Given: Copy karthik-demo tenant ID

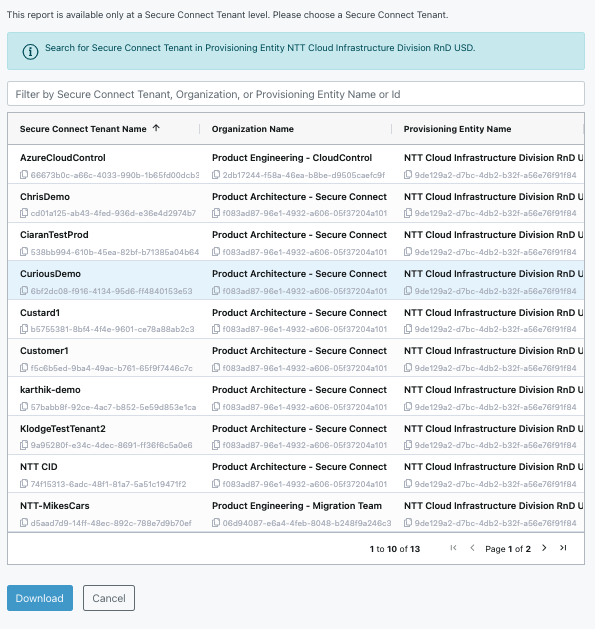Looking at the screenshot, I should coord(24,407).
